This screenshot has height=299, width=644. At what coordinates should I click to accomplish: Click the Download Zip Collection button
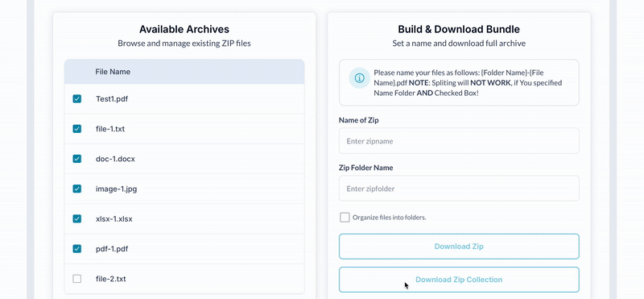click(459, 280)
